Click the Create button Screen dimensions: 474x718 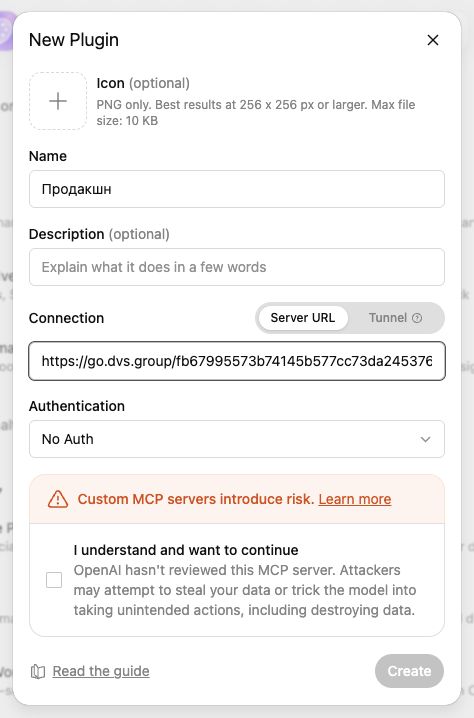click(x=409, y=671)
